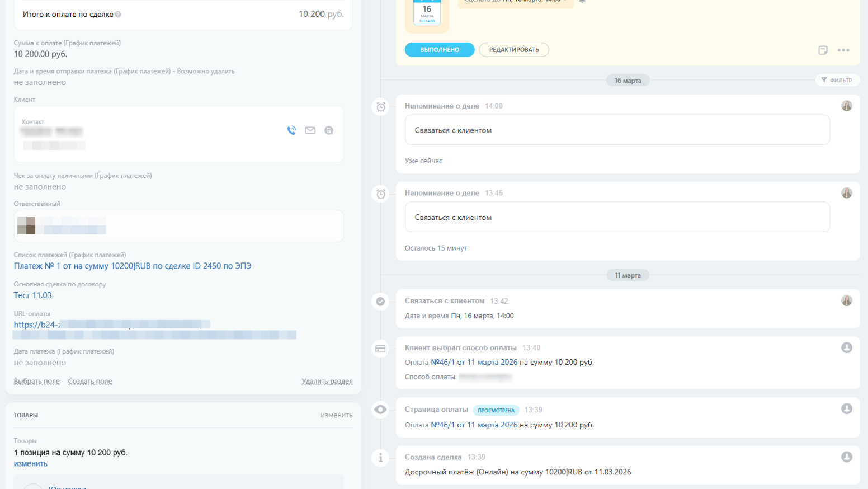
Task: Open payment №46/1 link in Клиент выбрал способ оплаты
Action: click(474, 362)
